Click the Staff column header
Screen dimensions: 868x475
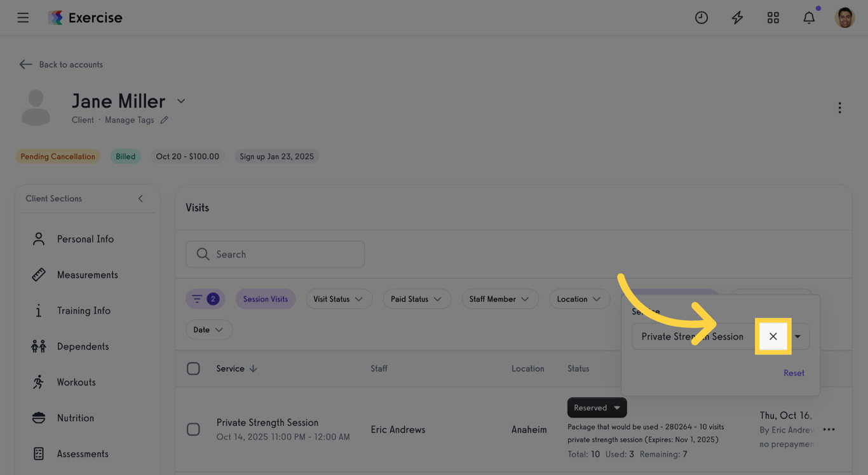(379, 368)
